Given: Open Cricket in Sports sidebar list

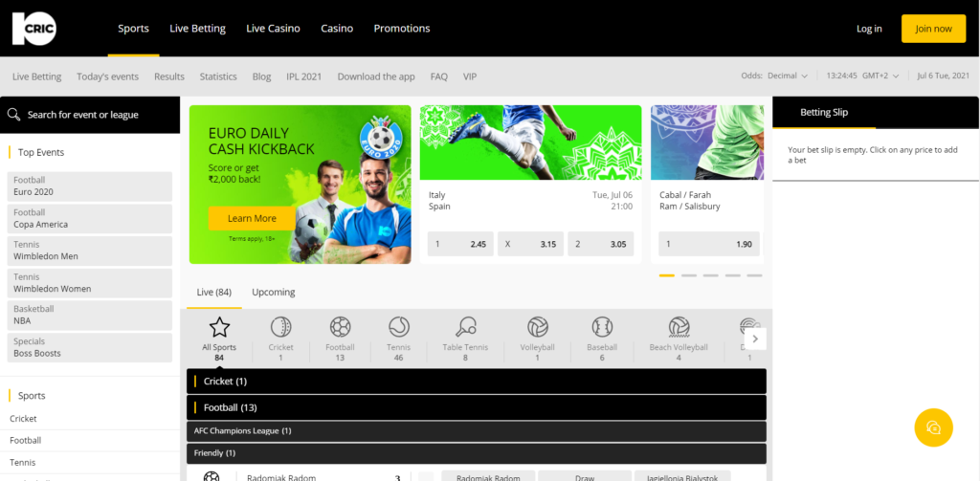Looking at the screenshot, I should click(23, 419).
